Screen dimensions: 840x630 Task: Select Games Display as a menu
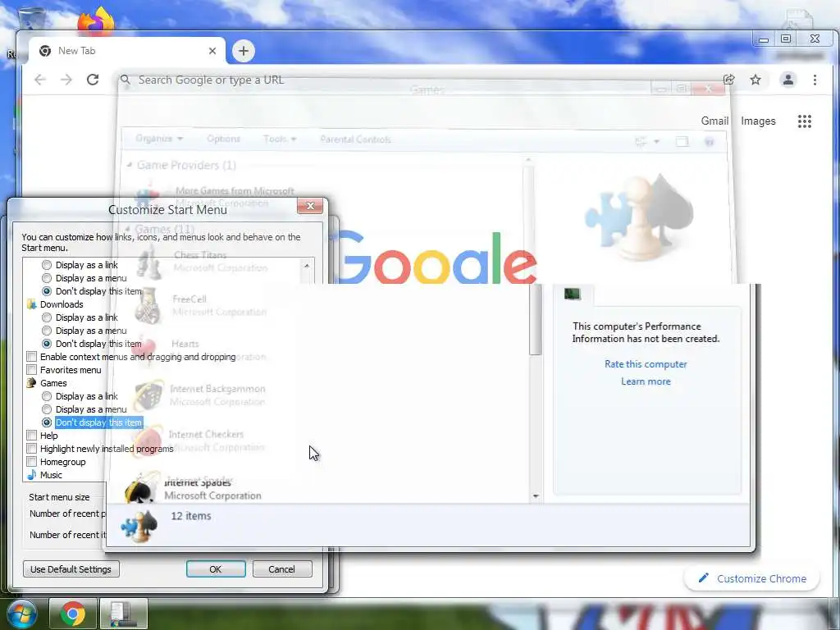pos(47,410)
